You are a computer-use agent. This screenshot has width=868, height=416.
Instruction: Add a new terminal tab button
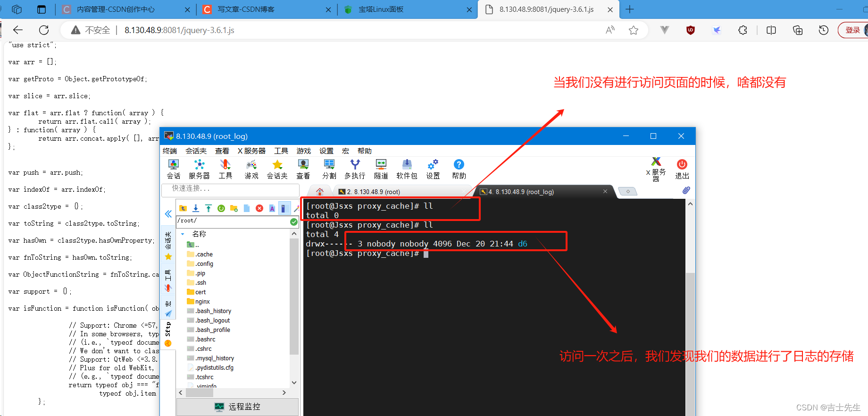627,191
